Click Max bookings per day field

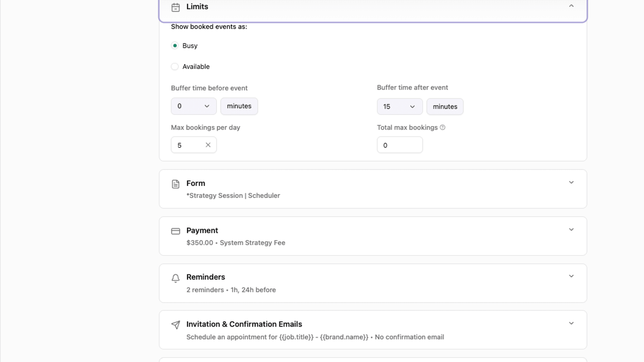pyautogui.click(x=189, y=145)
